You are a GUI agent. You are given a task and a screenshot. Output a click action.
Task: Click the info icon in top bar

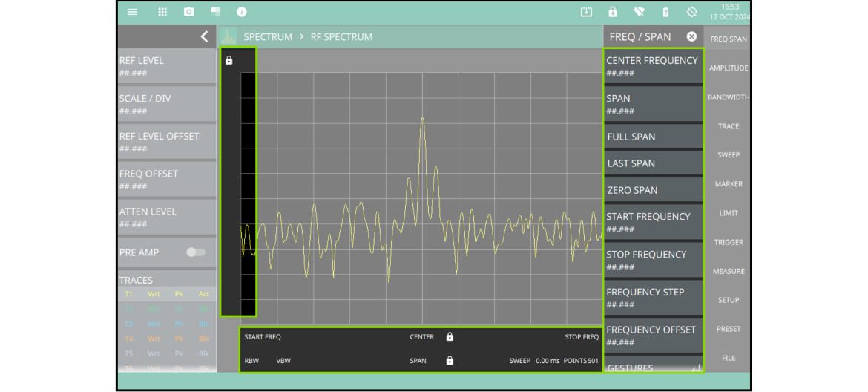[241, 12]
